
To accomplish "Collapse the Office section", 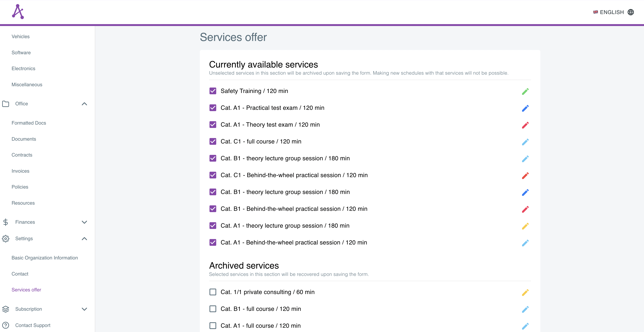I will (x=84, y=104).
